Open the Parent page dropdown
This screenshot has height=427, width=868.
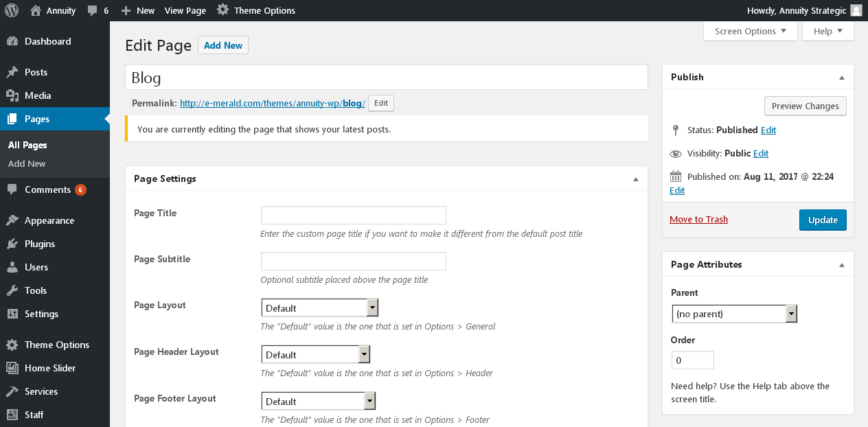pyautogui.click(x=733, y=314)
